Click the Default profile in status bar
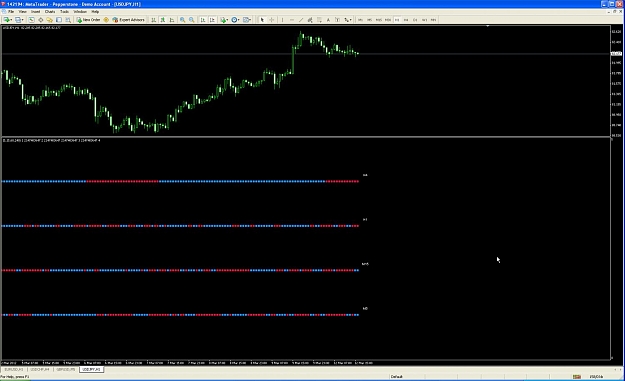The image size is (625, 381). 397,377
